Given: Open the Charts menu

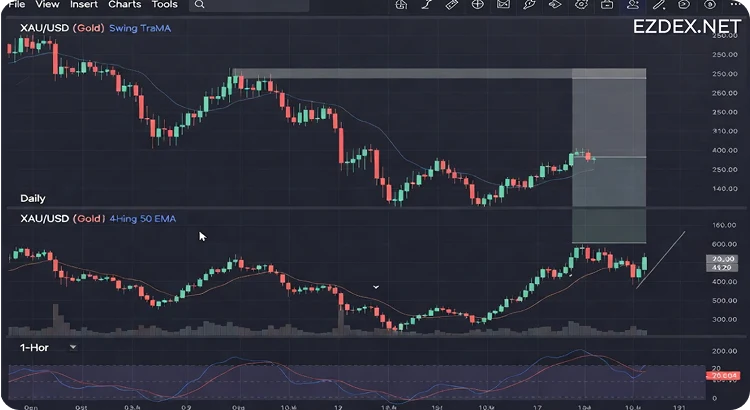Looking at the screenshot, I should [x=124, y=4].
